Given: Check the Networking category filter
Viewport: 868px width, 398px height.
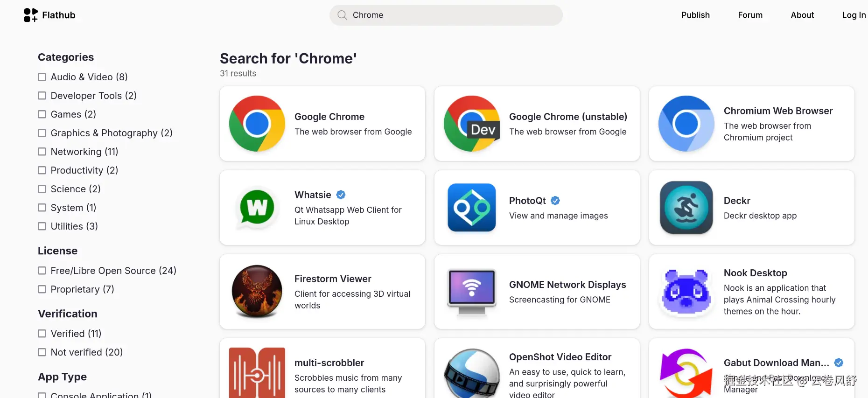Looking at the screenshot, I should pyautogui.click(x=42, y=152).
